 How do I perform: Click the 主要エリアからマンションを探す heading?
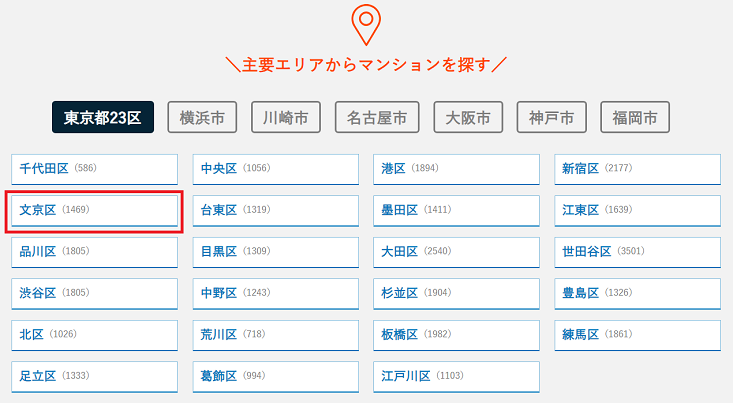[366, 65]
